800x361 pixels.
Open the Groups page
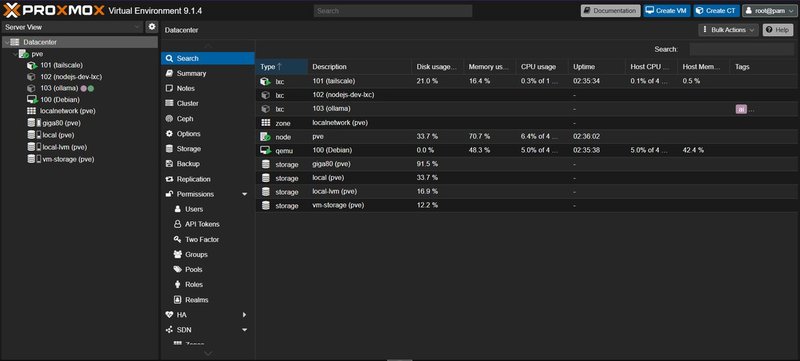(x=208, y=254)
